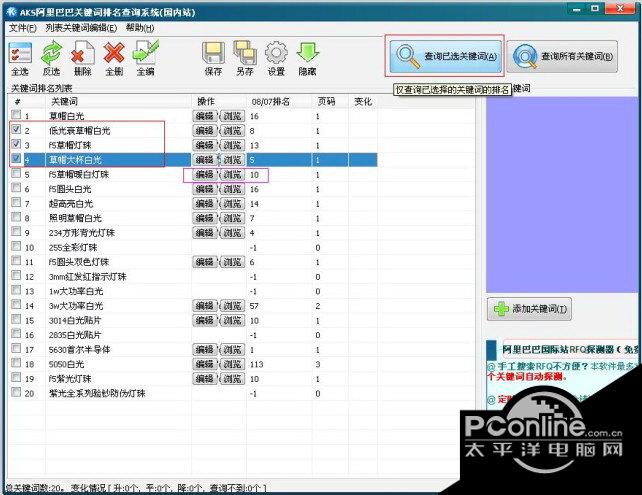This screenshot has width=642, height=495.
Task: Open 阿里巴巴国际站RFQ探测器 link
Action: tap(570, 349)
